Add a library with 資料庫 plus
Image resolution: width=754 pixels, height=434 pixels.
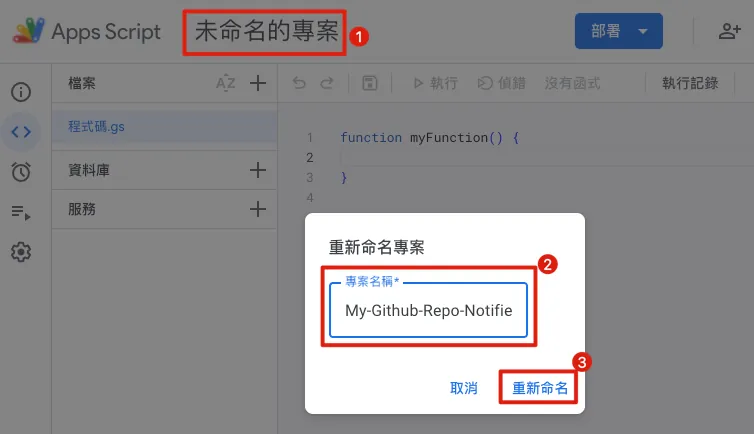click(258, 170)
